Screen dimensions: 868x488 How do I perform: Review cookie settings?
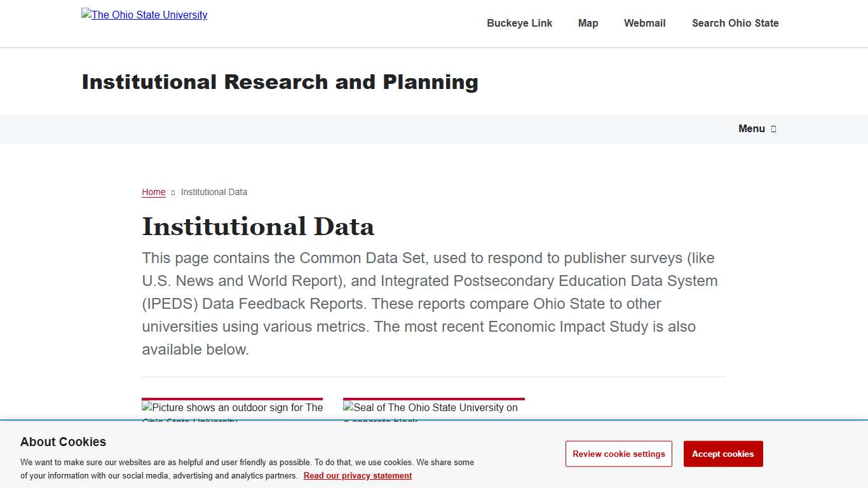(618, 454)
